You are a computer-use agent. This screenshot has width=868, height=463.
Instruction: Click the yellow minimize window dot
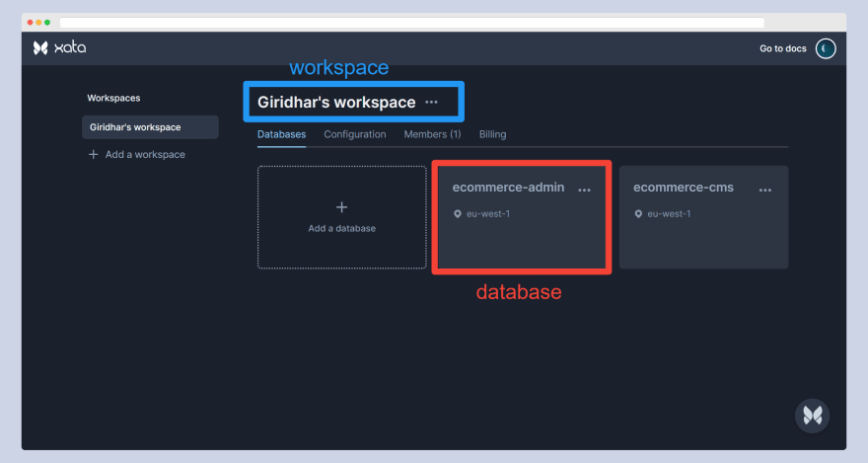[x=38, y=23]
